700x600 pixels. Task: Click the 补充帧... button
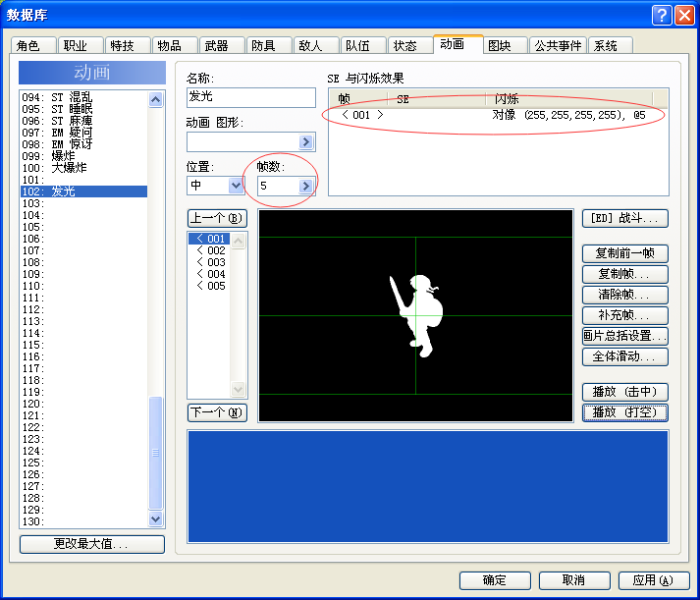625,315
